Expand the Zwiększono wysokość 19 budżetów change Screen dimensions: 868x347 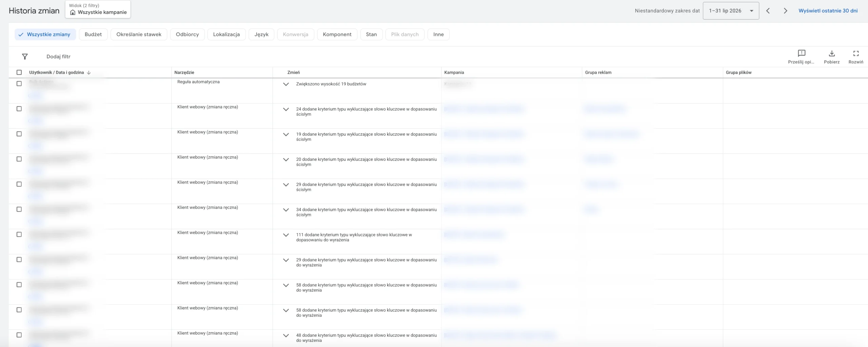(286, 84)
